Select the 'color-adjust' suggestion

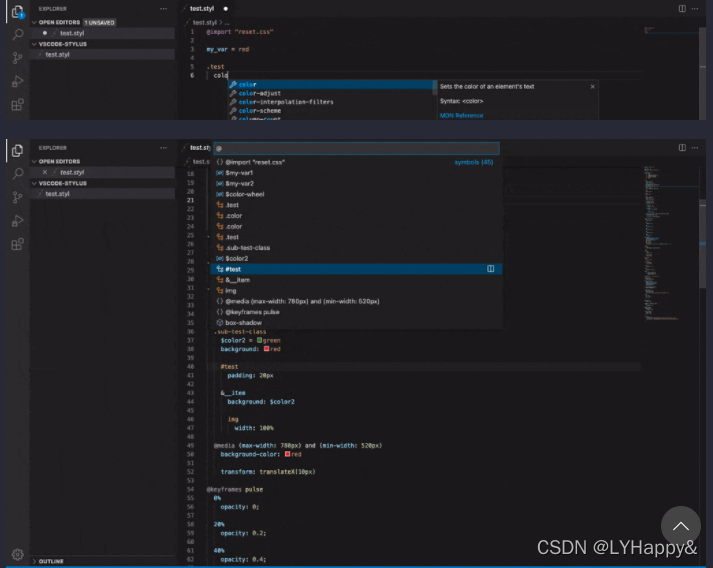[331, 93]
